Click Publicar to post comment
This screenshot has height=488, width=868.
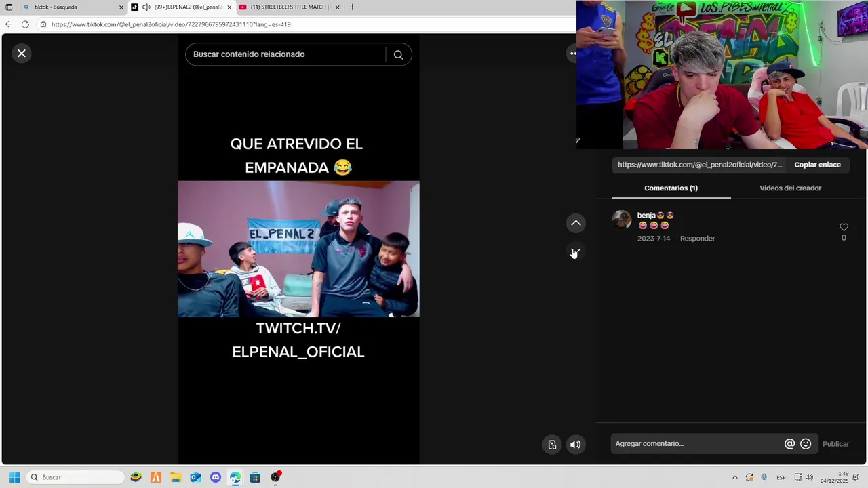835,444
